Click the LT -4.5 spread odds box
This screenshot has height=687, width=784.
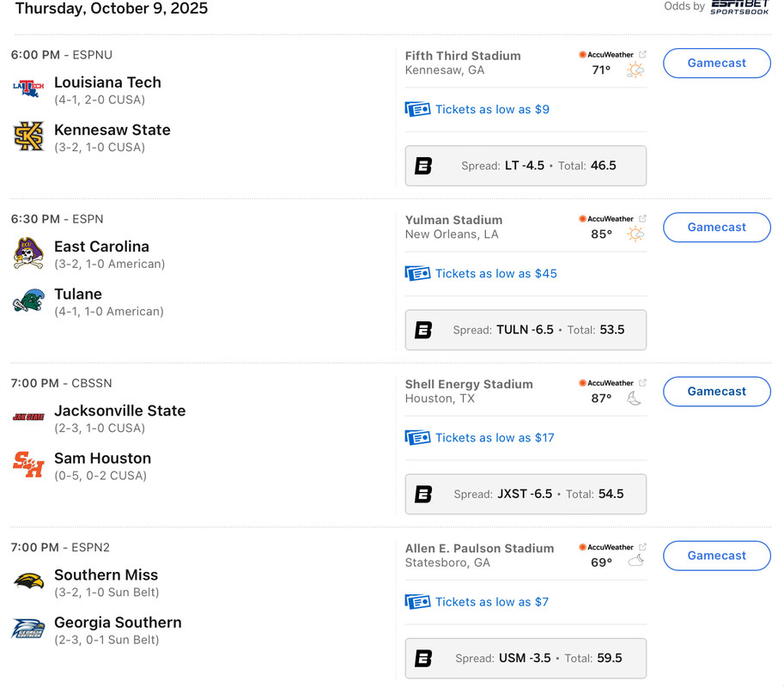pos(526,166)
